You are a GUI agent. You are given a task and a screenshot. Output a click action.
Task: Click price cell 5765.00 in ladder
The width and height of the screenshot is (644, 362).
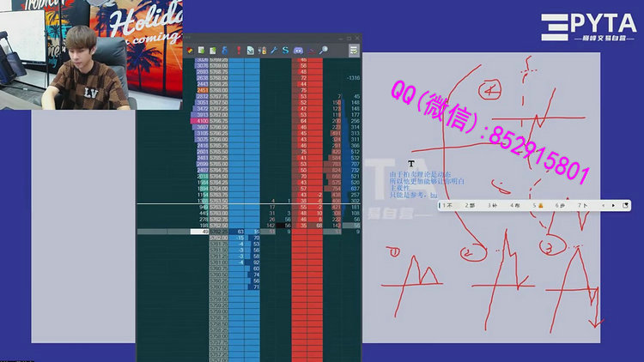coord(219,164)
